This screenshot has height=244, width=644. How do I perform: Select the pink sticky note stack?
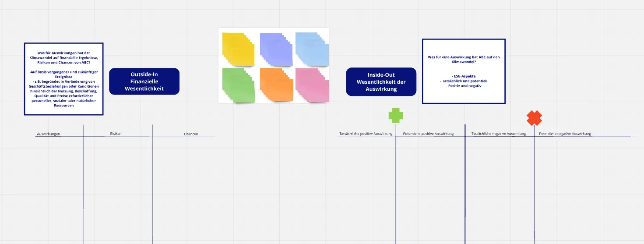click(312, 84)
